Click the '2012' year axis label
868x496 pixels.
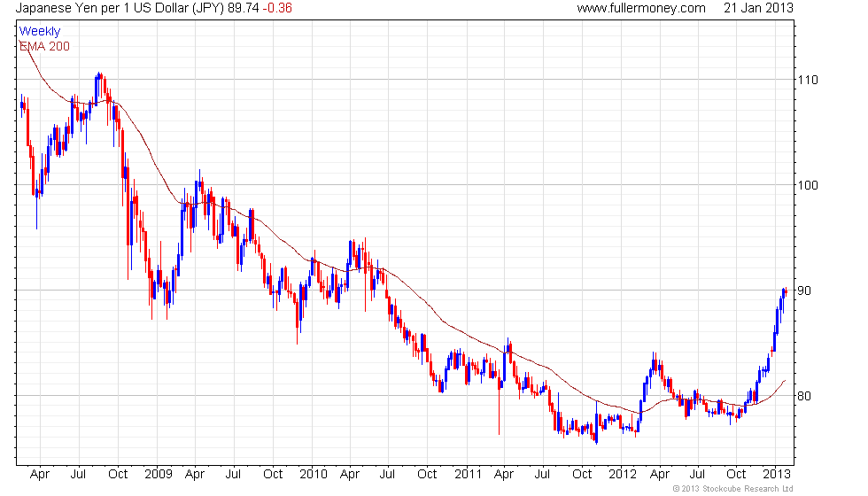(x=623, y=475)
